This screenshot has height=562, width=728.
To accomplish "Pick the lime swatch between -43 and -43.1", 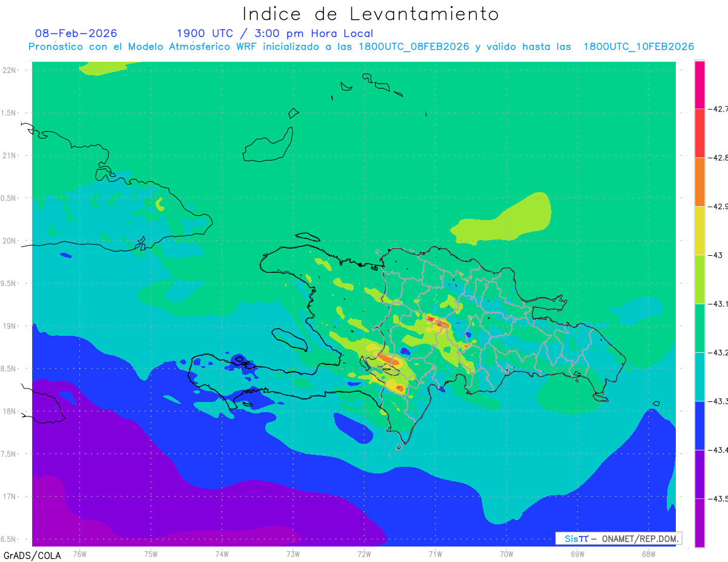I will pos(699,279).
